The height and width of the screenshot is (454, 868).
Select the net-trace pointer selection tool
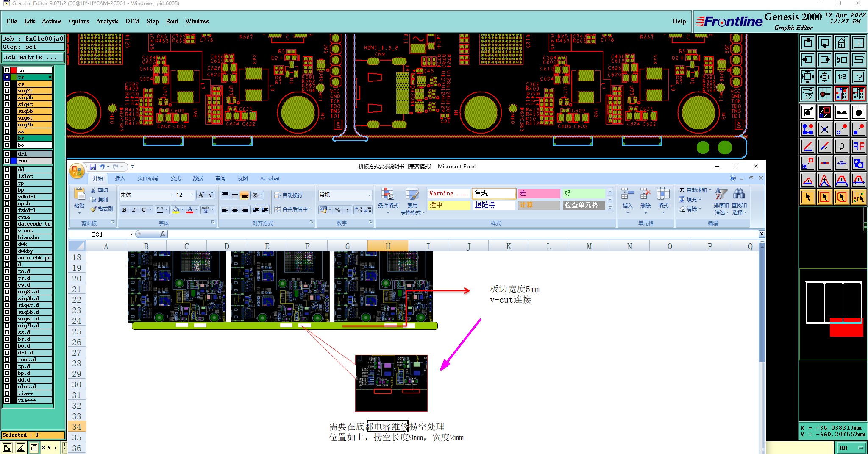(x=859, y=197)
